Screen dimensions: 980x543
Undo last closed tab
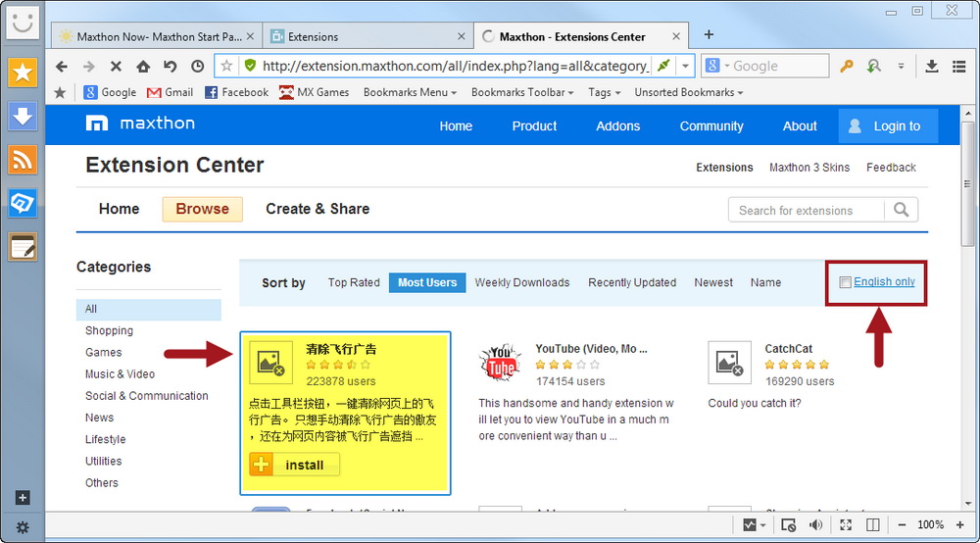(170, 67)
